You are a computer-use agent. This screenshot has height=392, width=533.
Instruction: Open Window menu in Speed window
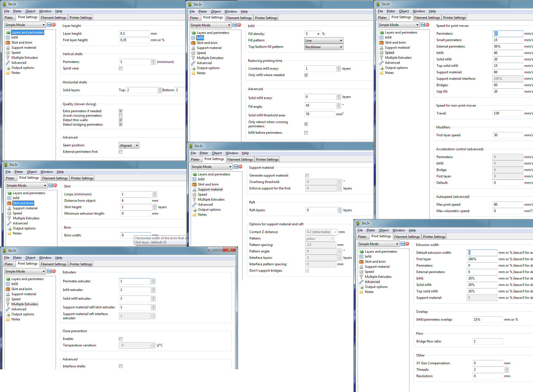click(x=419, y=11)
